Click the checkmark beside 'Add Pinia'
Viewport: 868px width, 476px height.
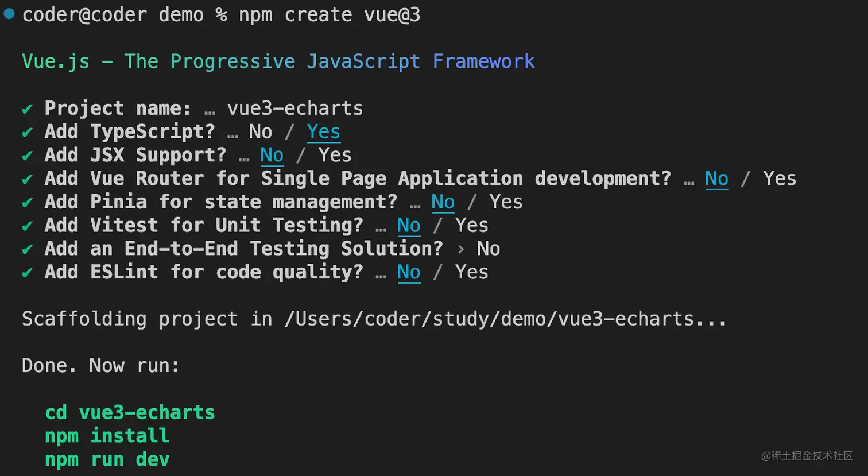tap(27, 203)
